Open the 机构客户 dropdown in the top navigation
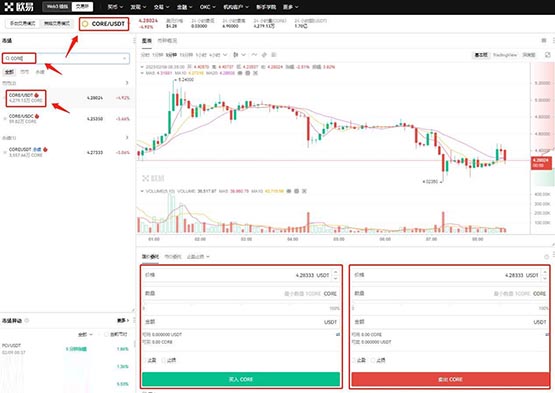The width and height of the screenshot is (555, 393). point(236,7)
